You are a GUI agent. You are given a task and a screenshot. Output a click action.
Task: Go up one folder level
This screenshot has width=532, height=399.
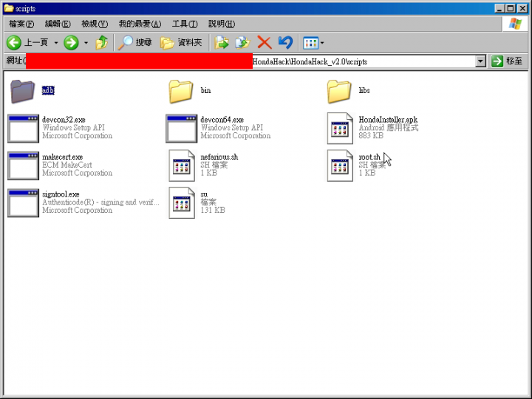coord(101,42)
